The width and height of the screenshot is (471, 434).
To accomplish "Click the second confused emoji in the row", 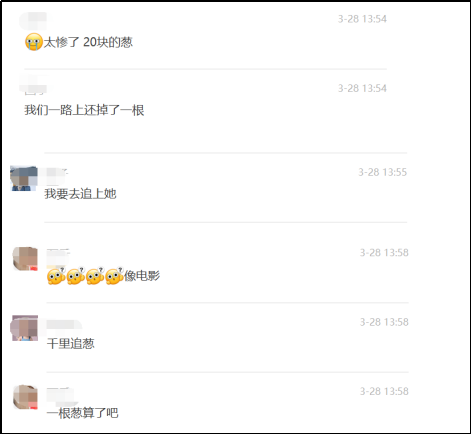I will [x=75, y=276].
